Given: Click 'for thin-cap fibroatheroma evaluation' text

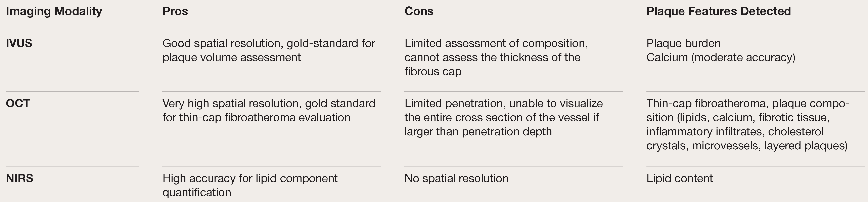Looking at the screenshot, I should (x=256, y=118).
